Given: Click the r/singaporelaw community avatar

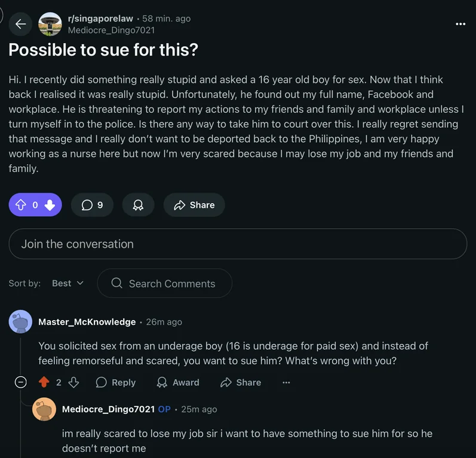Looking at the screenshot, I should click(x=50, y=24).
